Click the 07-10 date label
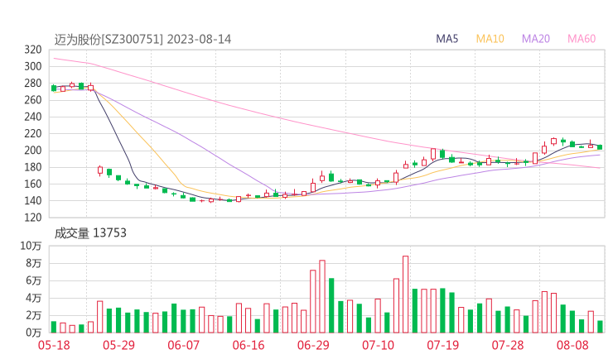The image size is (613, 364). [x=378, y=345]
